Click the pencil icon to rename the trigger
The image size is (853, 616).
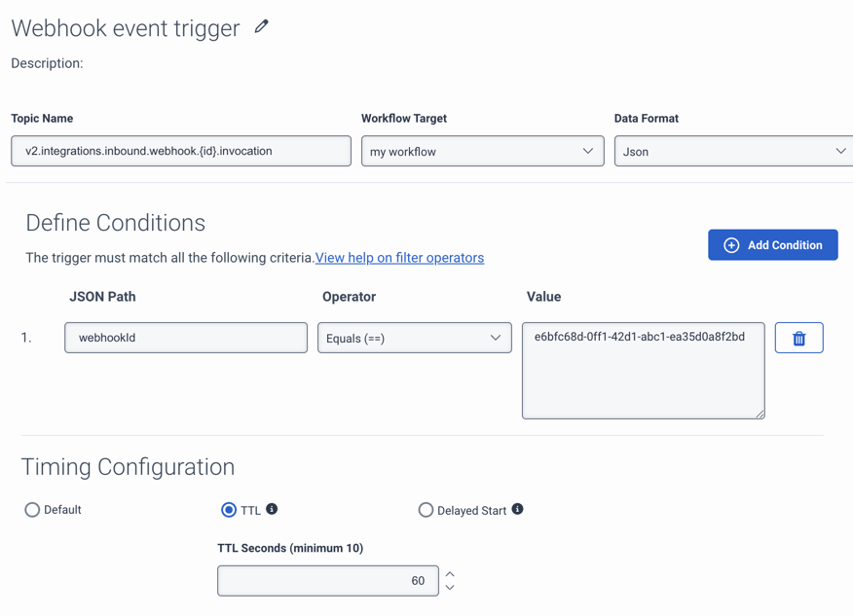point(260,27)
